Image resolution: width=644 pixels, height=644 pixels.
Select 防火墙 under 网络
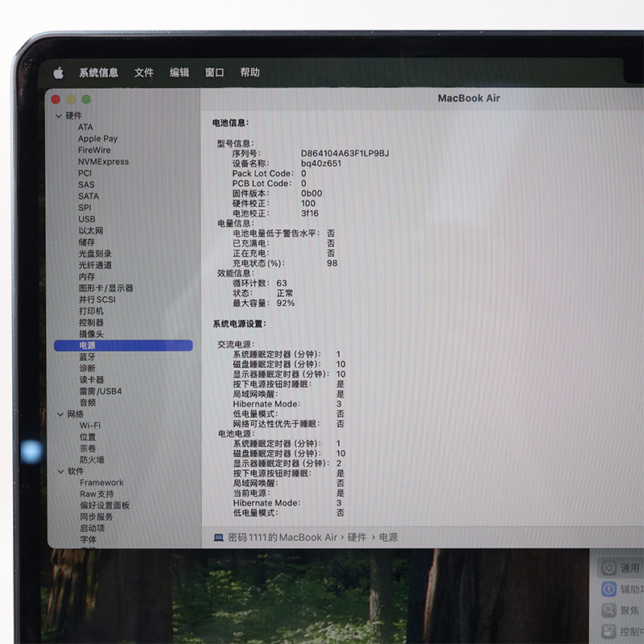[92, 460]
